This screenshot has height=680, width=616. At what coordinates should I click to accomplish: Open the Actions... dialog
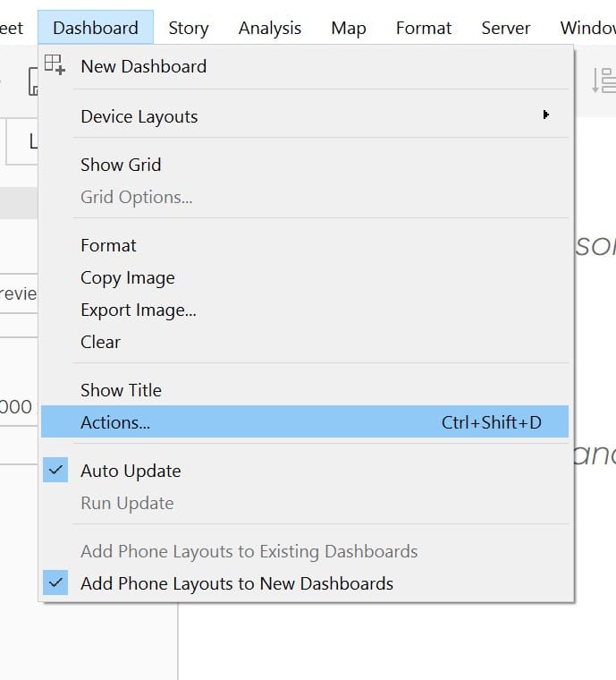tap(305, 422)
